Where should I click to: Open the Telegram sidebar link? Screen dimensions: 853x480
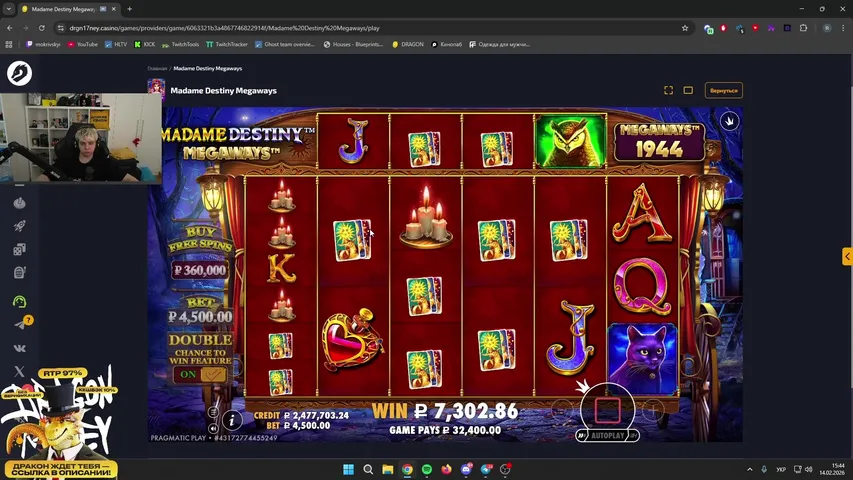[19, 324]
